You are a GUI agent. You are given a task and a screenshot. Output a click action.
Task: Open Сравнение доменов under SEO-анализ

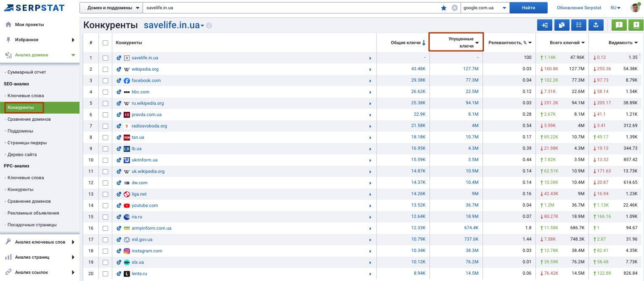[29, 119]
